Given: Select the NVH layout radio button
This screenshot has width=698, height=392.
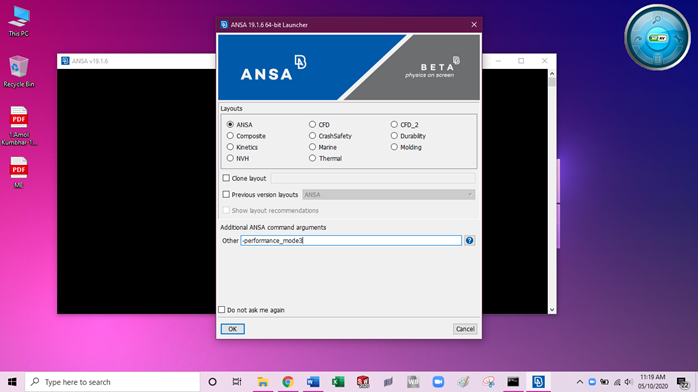Looking at the screenshot, I should pyautogui.click(x=230, y=158).
